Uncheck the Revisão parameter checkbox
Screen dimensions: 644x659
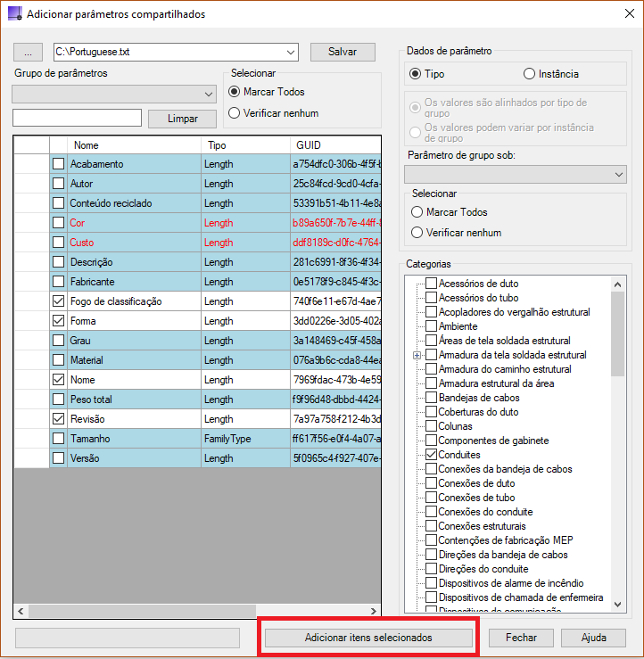[x=59, y=419]
